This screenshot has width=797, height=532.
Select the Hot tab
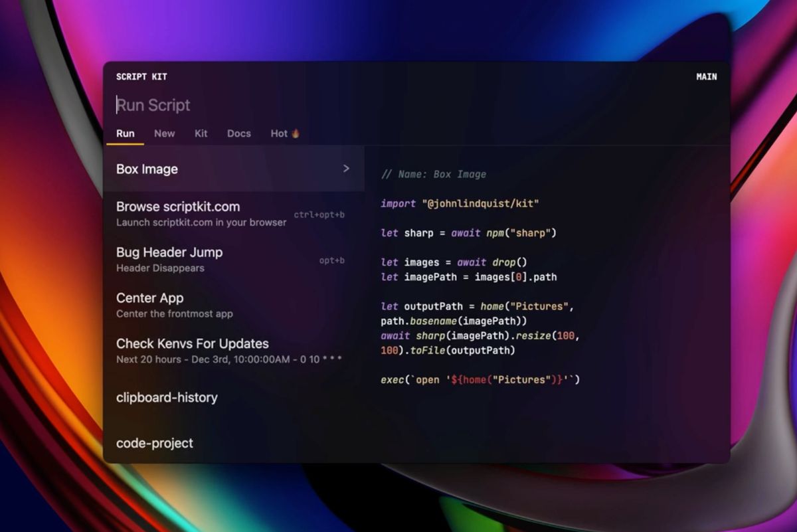(279, 133)
